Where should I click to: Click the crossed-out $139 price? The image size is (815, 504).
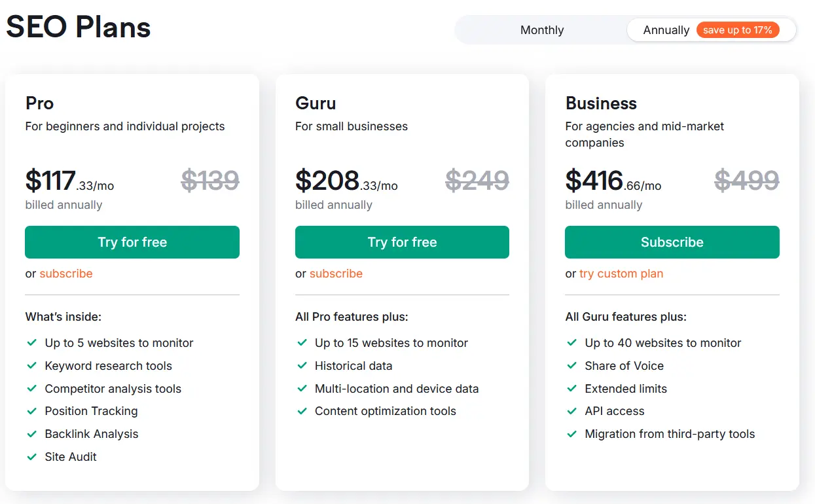point(209,180)
